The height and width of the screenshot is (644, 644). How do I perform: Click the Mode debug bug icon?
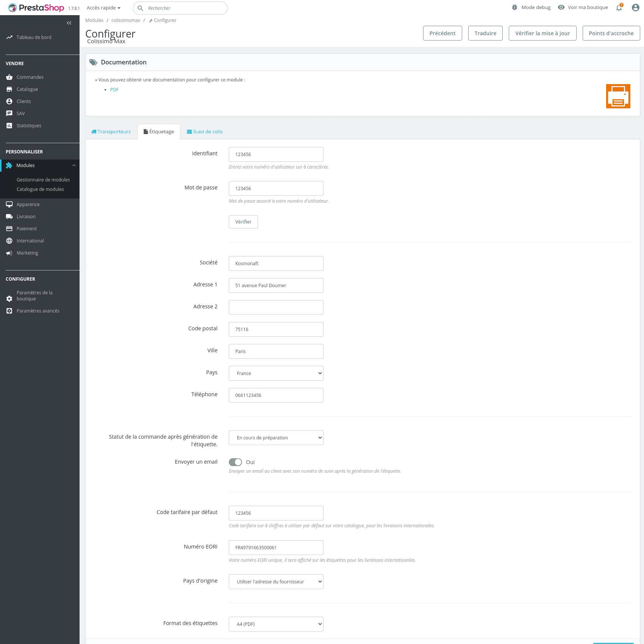pos(514,8)
